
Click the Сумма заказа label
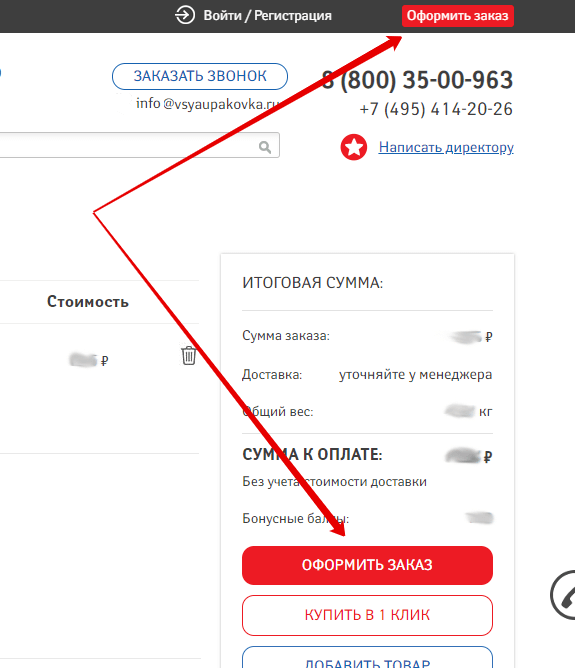[x=286, y=336]
